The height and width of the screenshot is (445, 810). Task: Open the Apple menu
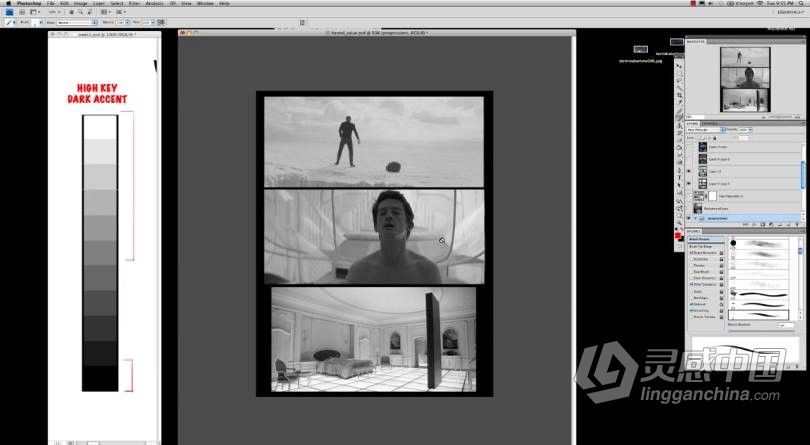[8, 4]
